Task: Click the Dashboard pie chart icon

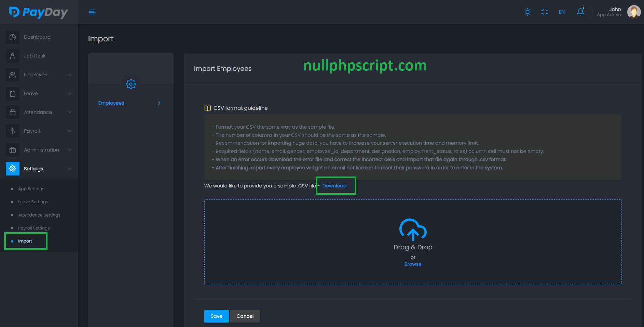Action: pos(13,37)
